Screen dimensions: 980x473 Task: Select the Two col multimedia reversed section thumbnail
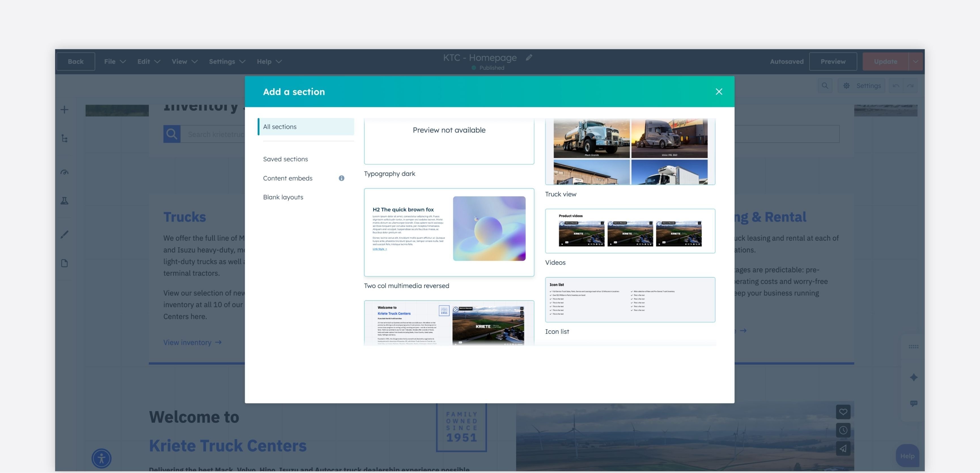[x=449, y=232]
